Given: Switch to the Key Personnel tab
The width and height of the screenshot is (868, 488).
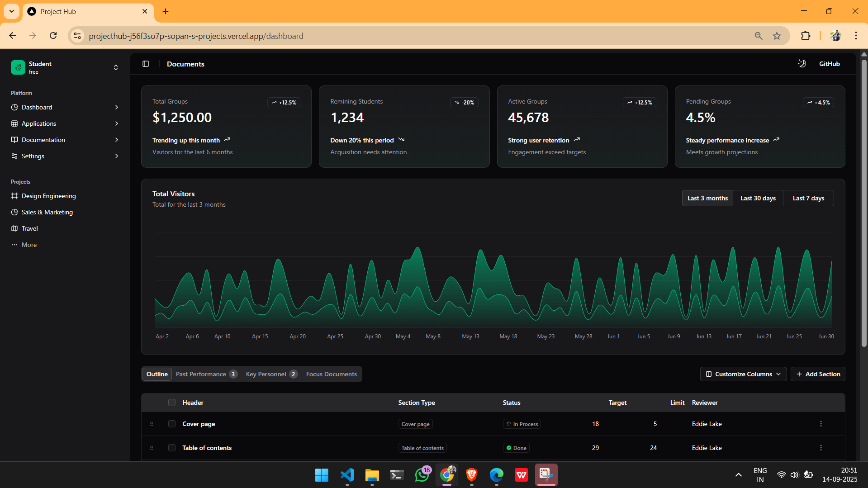Looking at the screenshot, I should click(x=271, y=374).
